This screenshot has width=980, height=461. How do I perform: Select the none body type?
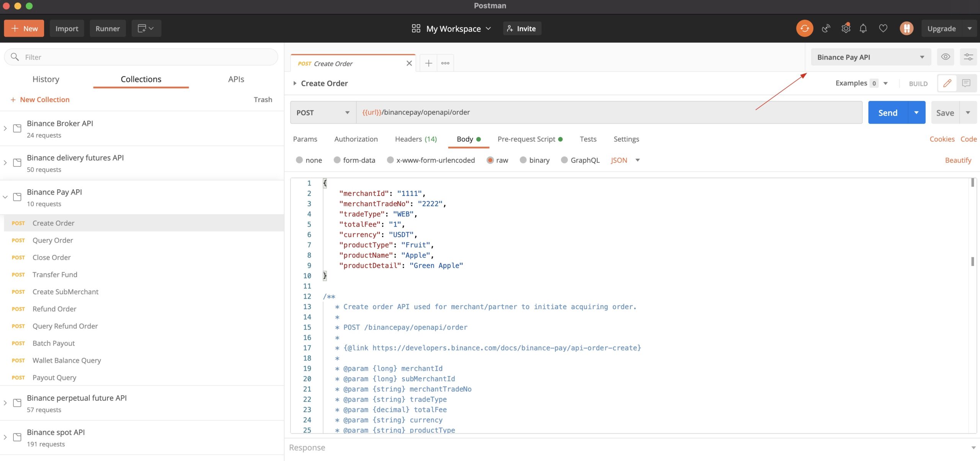point(299,160)
